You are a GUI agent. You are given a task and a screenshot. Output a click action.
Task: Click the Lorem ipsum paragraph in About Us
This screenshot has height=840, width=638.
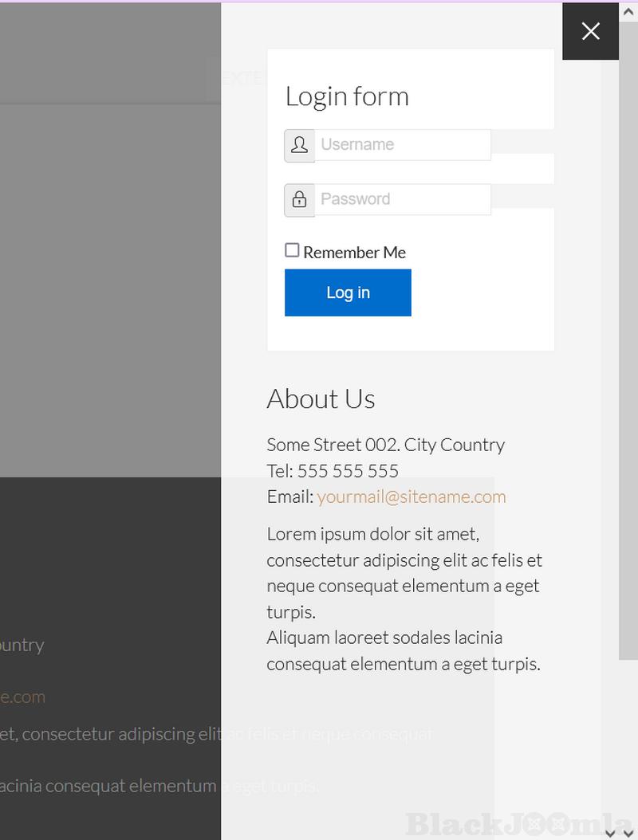pos(404,572)
